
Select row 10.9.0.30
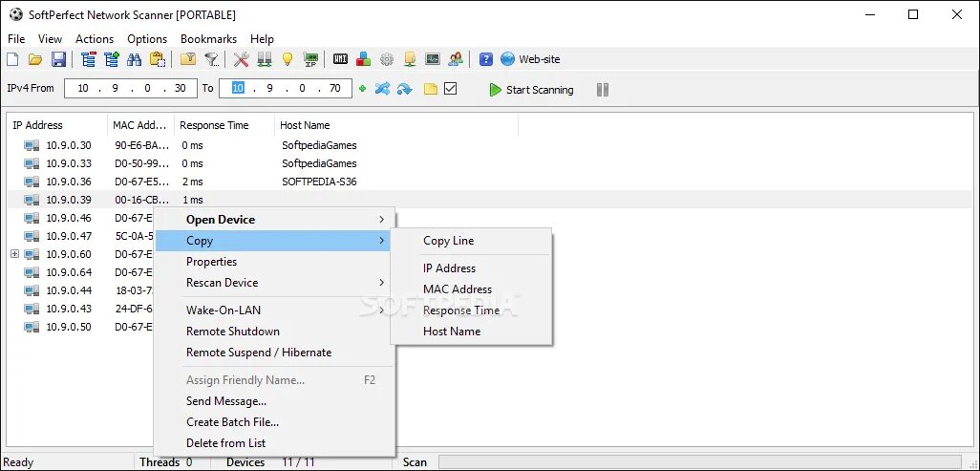coord(490,146)
